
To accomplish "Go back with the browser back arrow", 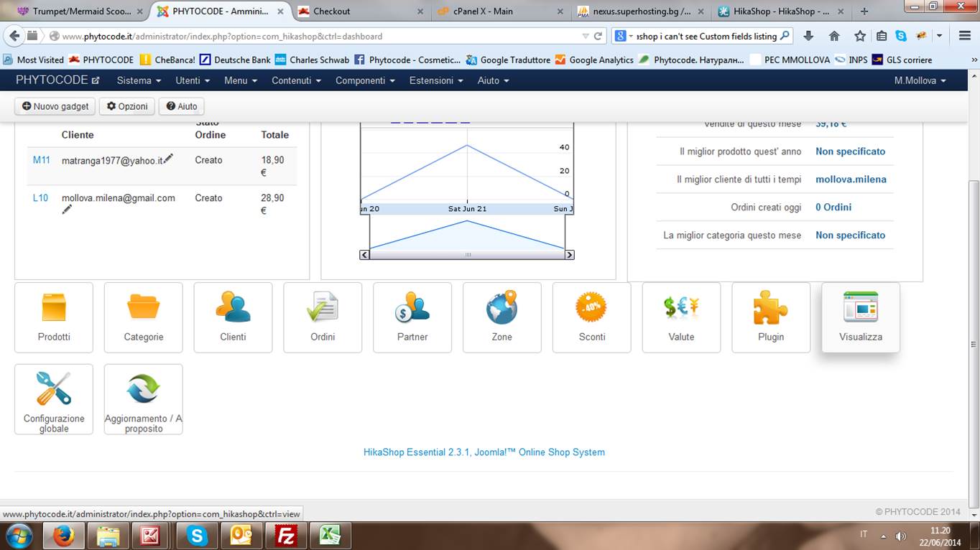I will click(14, 36).
